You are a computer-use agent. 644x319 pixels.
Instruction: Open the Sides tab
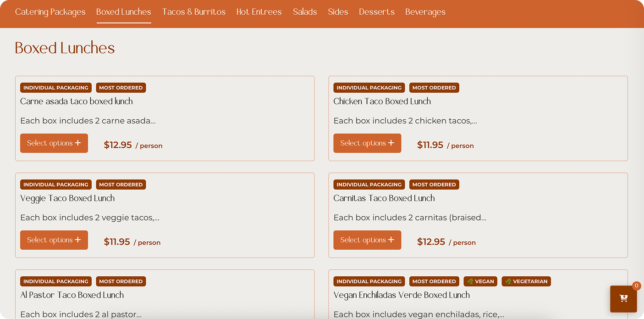(x=338, y=12)
